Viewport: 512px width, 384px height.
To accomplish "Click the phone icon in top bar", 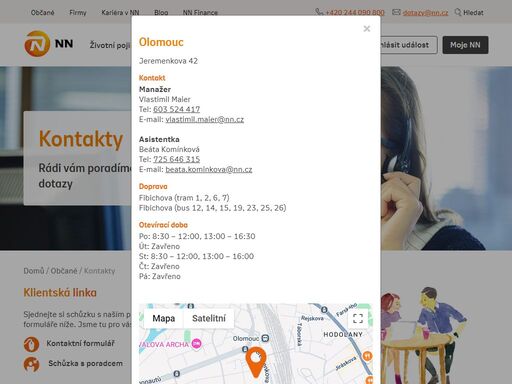I will pos(319,12).
